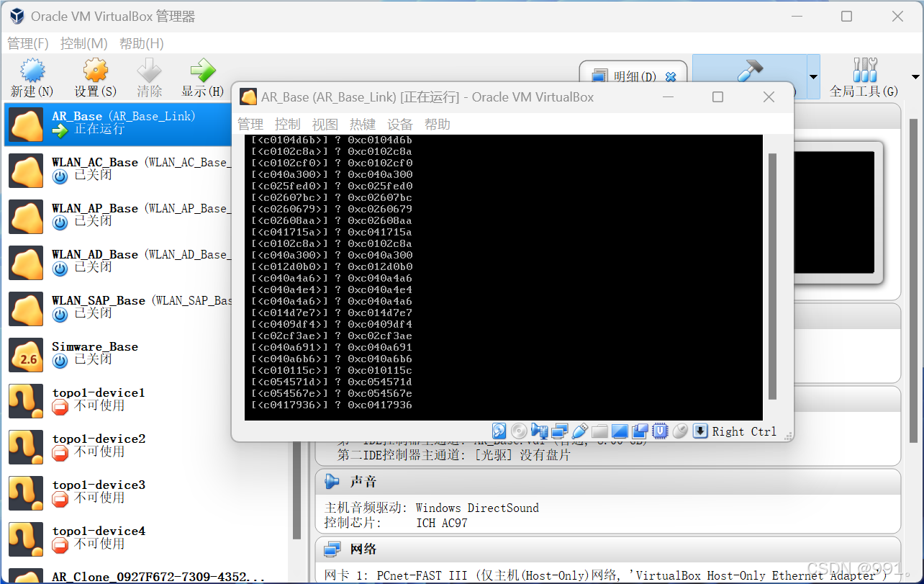The width and height of the screenshot is (924, 584).
Task: Click the speaker icon beside 声音
Action: click(332, 481)
